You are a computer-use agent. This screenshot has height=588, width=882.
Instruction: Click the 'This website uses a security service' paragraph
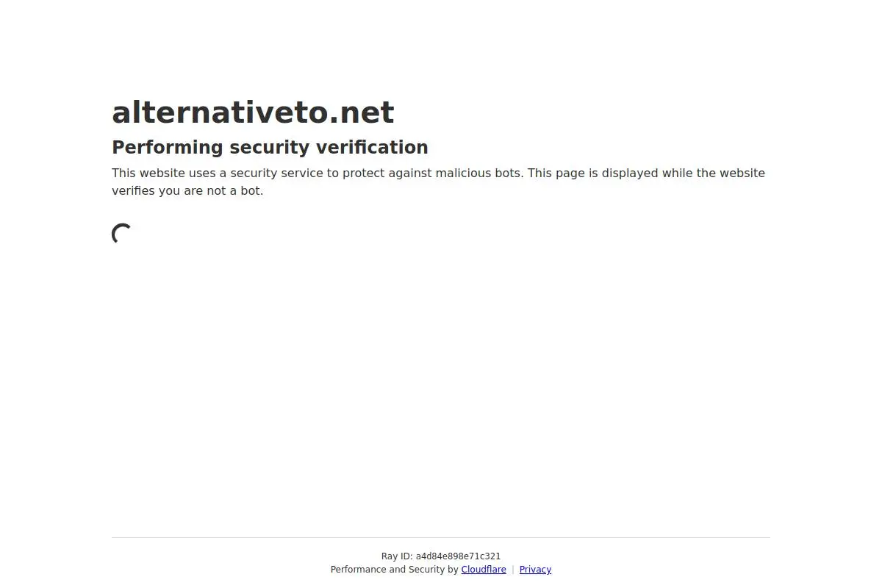[438, 182]
